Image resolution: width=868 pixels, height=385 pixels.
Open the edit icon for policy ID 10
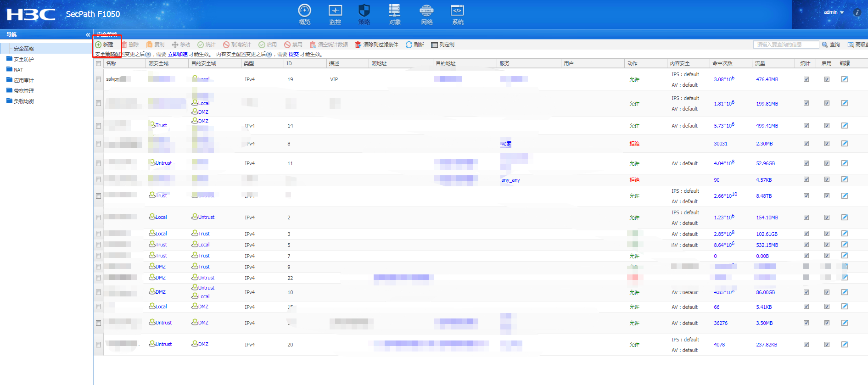(x=845, y=292)
